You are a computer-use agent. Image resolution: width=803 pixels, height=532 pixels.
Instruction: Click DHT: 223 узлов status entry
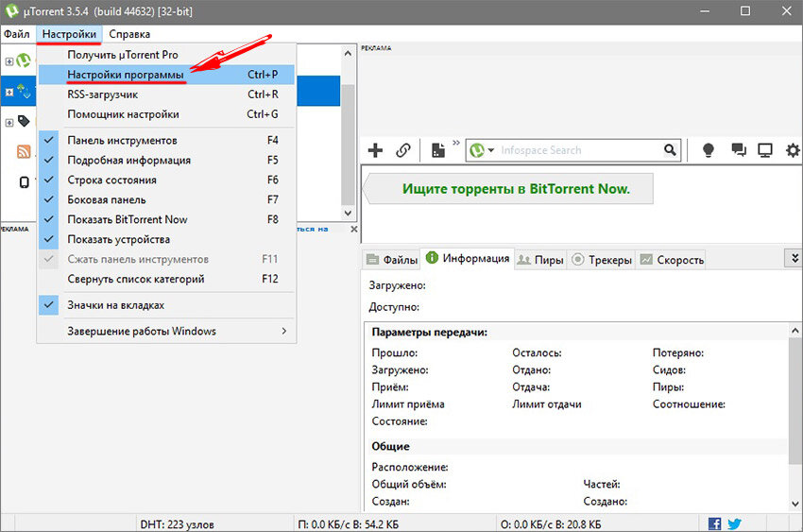[x=178, y=524]
